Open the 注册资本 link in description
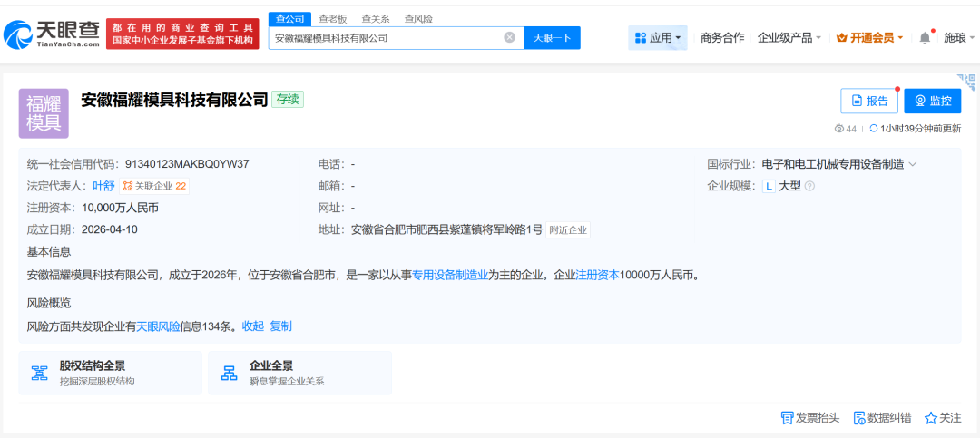 click(x=597, y=274)
